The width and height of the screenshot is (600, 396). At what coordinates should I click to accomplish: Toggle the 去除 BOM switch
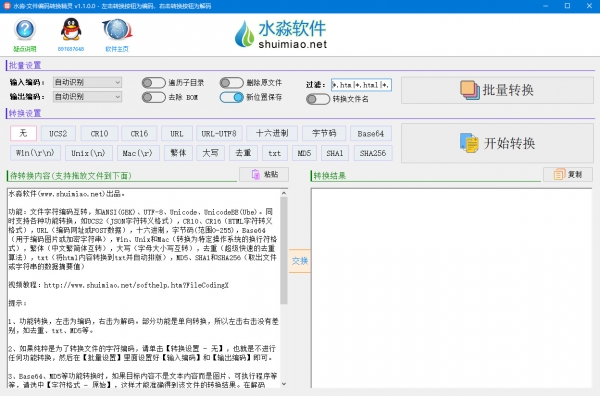click(x=153, y=97)
